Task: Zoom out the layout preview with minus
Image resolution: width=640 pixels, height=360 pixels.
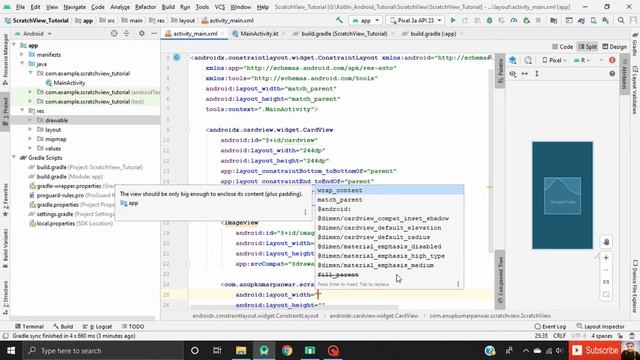Action: (606, 270)
